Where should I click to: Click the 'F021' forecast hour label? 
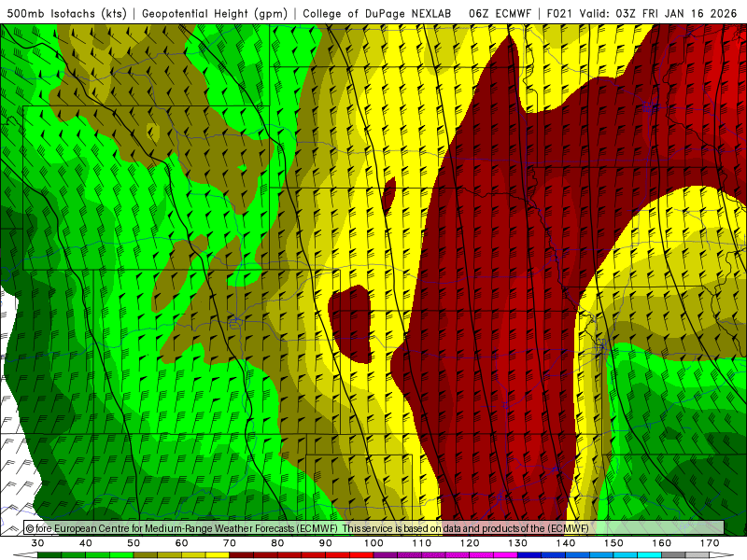pyautogui.click(x=559, y=13)
